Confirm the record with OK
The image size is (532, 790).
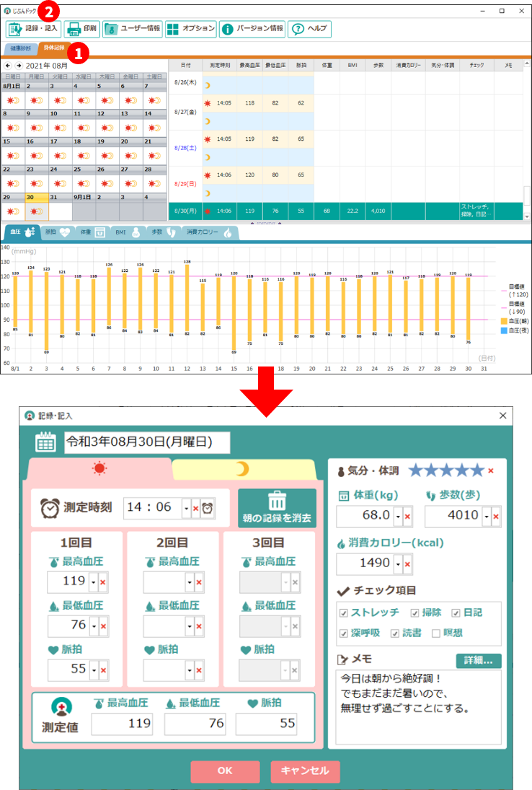click(x=225, y=771)
